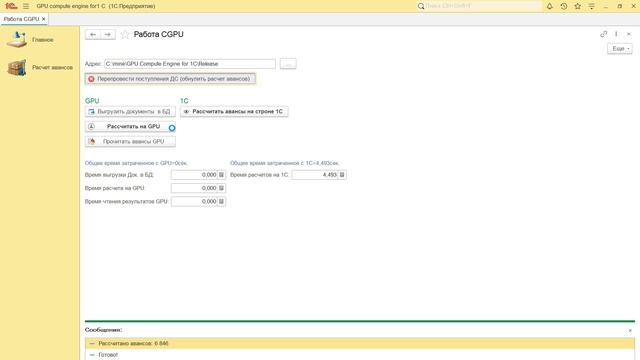
Task: Open calculator for Время расчета на GPU
Action: [222, 188]
